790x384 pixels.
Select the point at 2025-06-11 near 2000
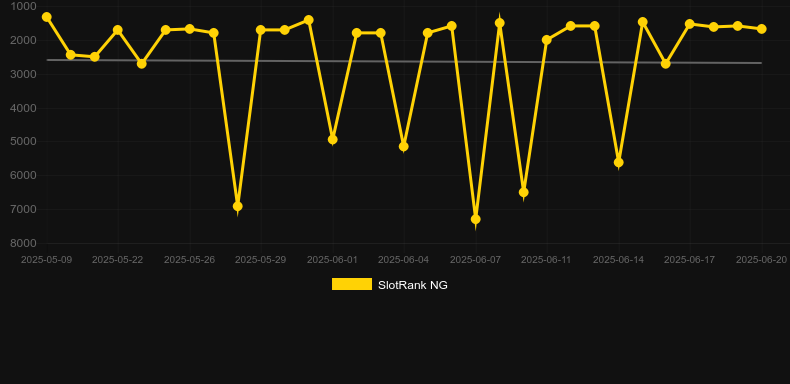pyautogui.click(x=547, y=40)
